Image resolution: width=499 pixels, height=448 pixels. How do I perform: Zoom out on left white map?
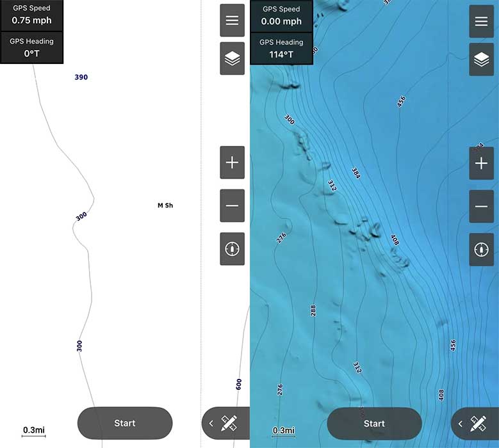point(233,205)
